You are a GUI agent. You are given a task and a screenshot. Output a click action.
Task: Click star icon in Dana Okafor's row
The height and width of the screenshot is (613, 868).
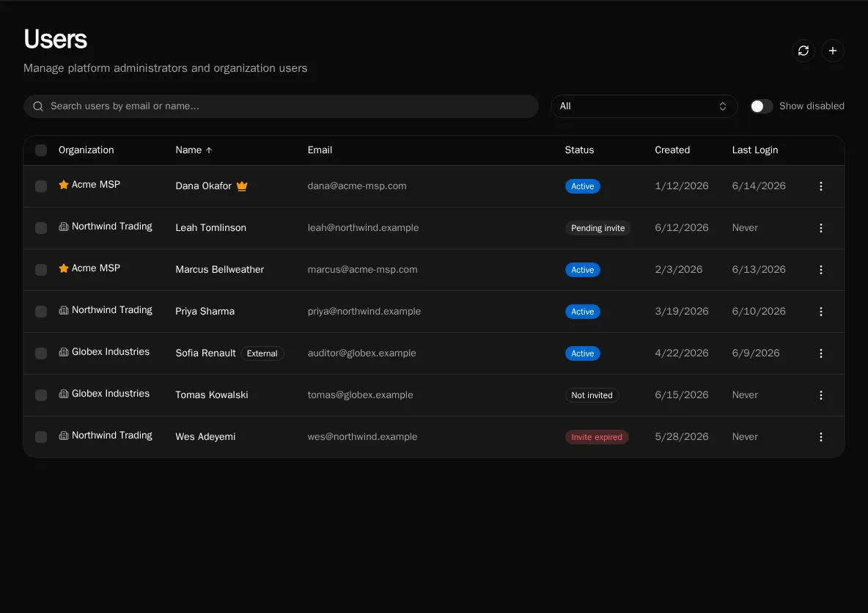pos(64,184)
